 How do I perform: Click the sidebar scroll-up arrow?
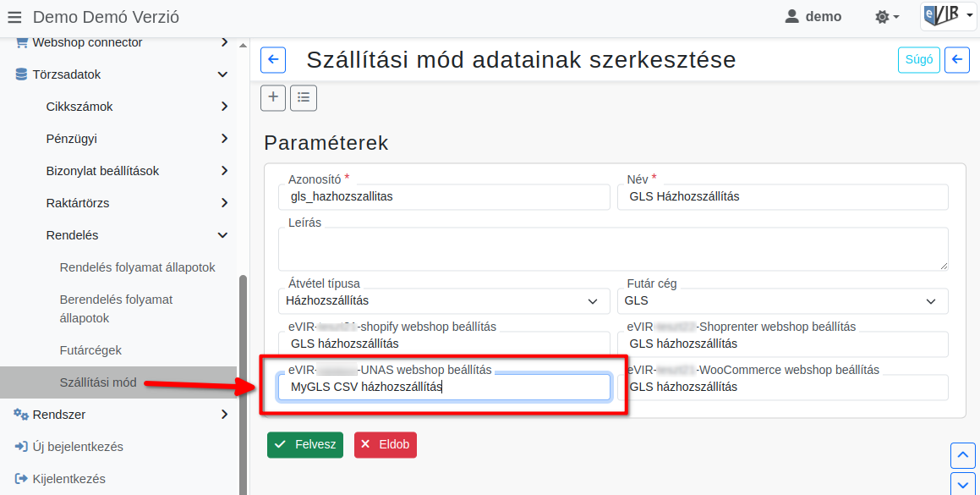point(244,45)
